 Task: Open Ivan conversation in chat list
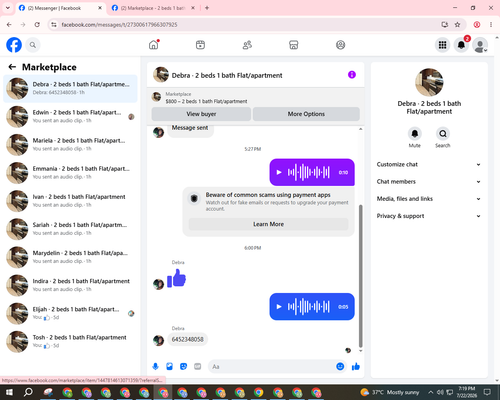click(x=70, y=201)
